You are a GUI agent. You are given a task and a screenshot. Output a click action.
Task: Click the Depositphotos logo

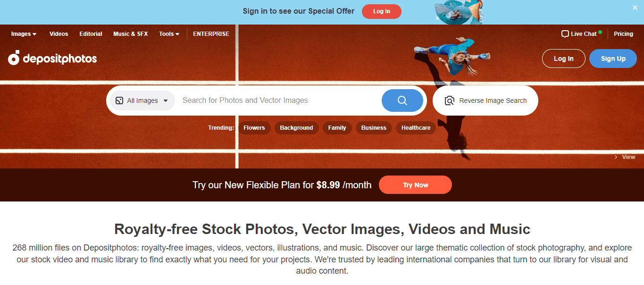52,58
